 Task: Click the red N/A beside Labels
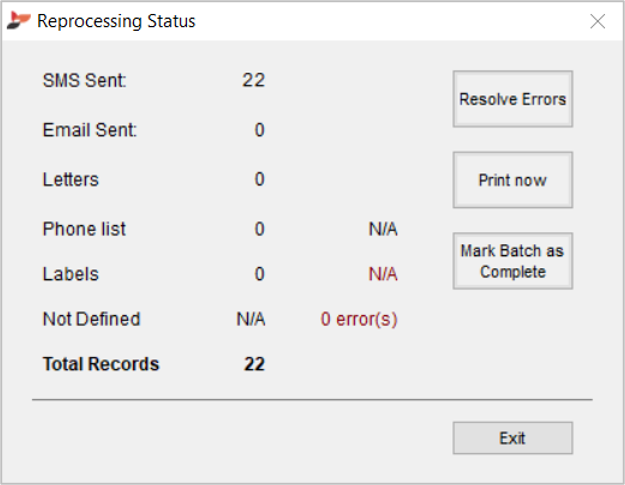click(x=383, y=274)
